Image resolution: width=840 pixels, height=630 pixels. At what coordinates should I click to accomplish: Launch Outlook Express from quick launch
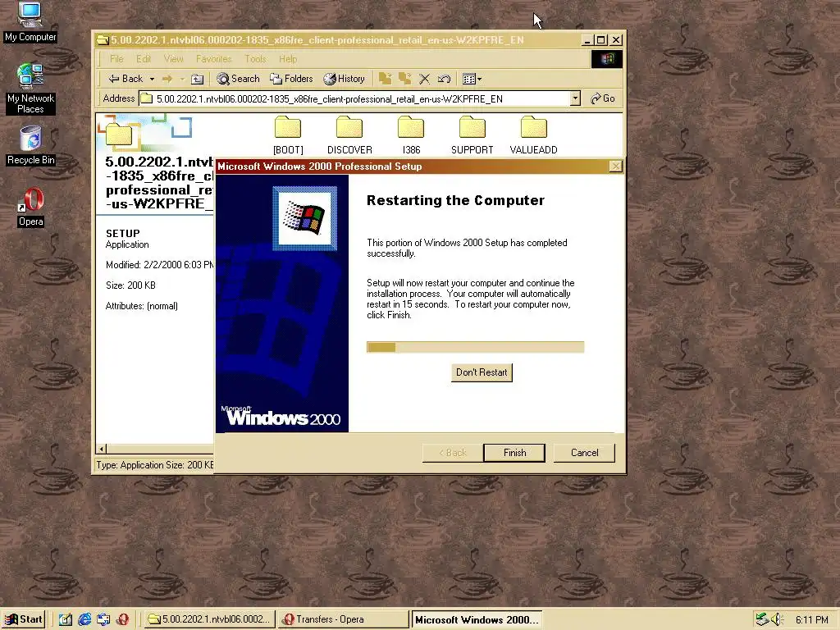click(x=103, y=619)
